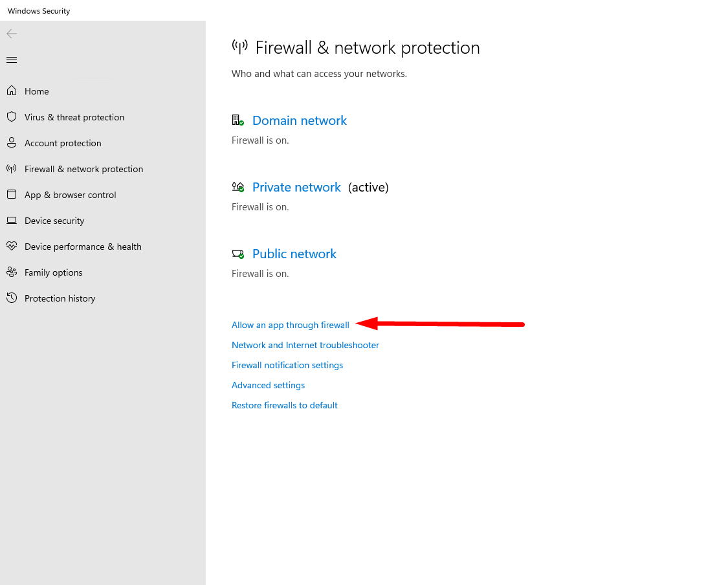The height and width of the screenshot is (585, 728).
Task: Click the back arrow icon
Action: click(x=12, y=34)
